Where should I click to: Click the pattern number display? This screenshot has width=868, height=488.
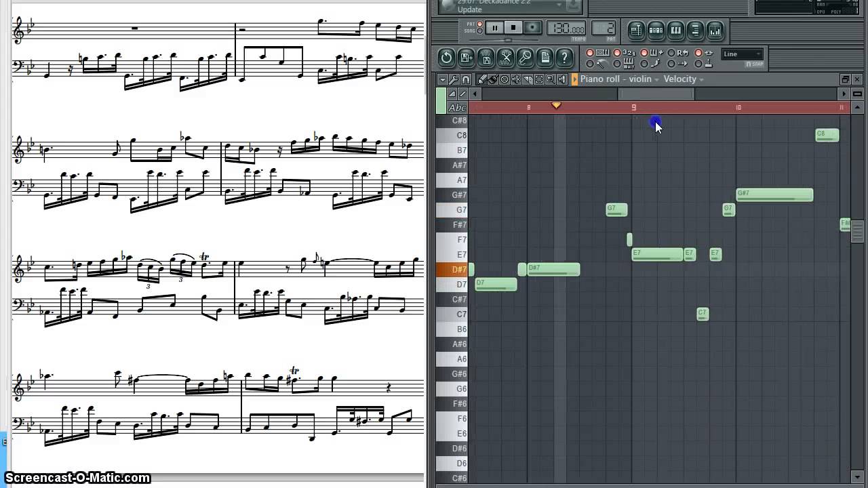pyautogui.click(x=604, y=28)
